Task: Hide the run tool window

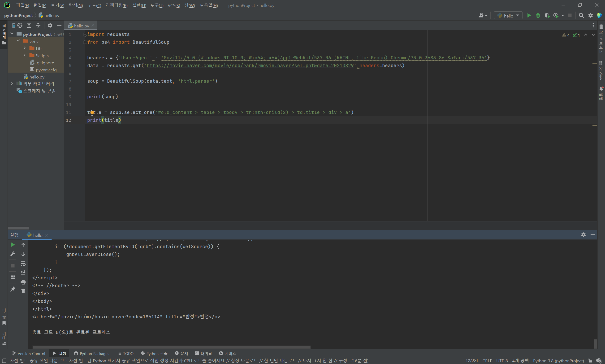Action: (593, 235)
